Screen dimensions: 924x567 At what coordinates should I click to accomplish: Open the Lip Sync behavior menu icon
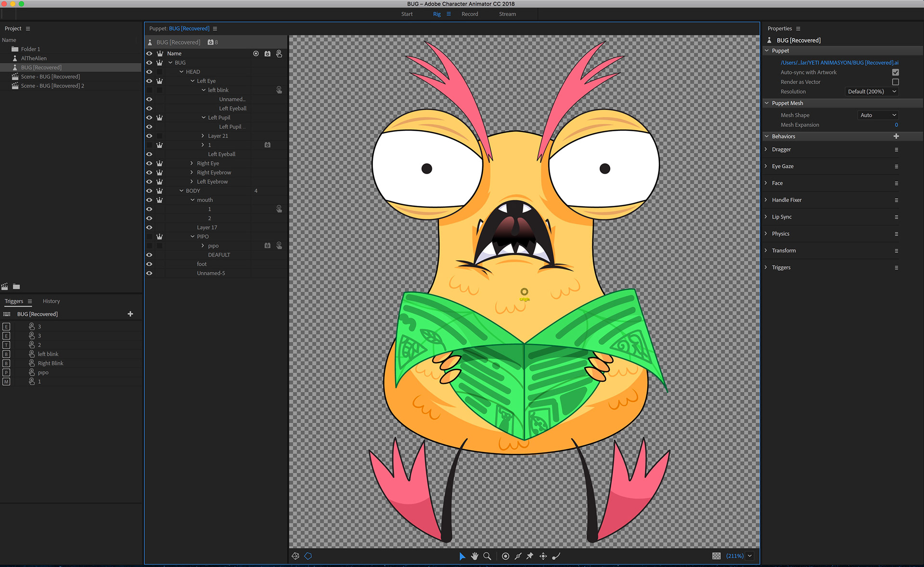coord(896,217)
